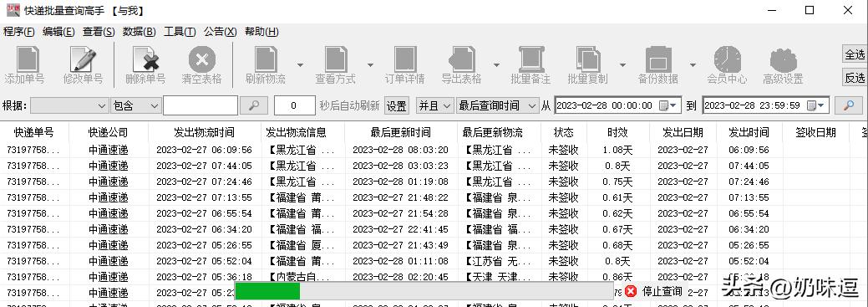Sort by the 发出日期 column header

[x=683, y=132]
